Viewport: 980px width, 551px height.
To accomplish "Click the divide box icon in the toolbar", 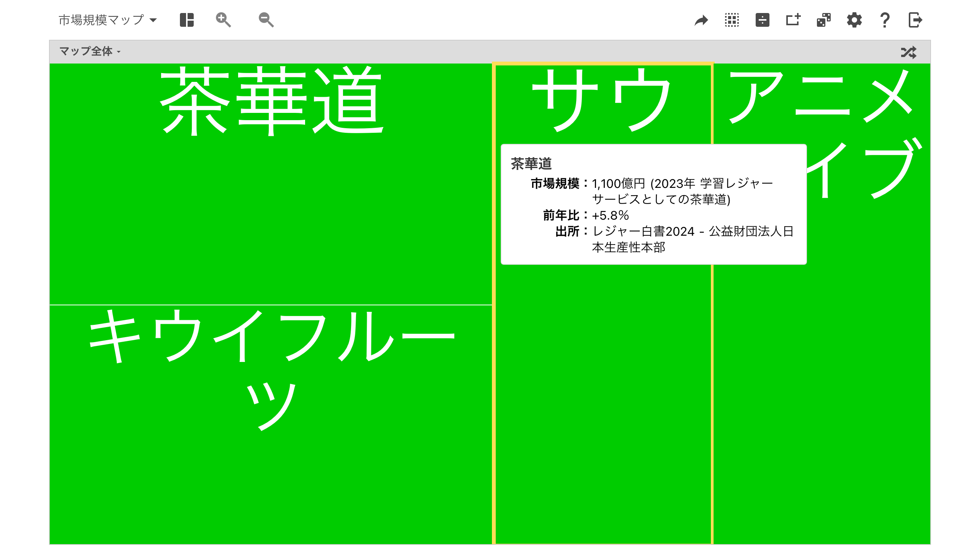I will click(x=763, y=20).
